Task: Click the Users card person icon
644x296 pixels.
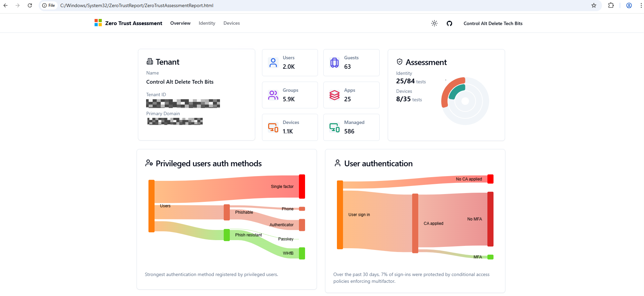Action: pyautogui.click(x=273, y=63)
